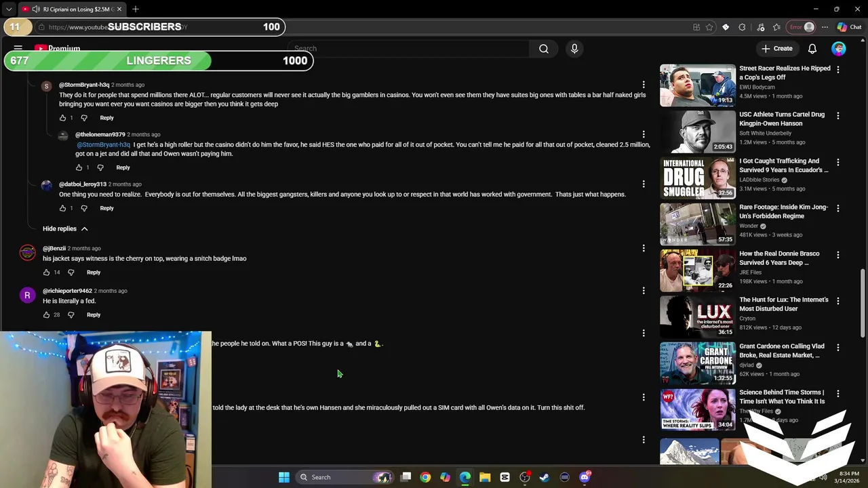Open the YouTube account avatar menu
Image resolution: width=868 pixels, height=488 pixels.
839,48
